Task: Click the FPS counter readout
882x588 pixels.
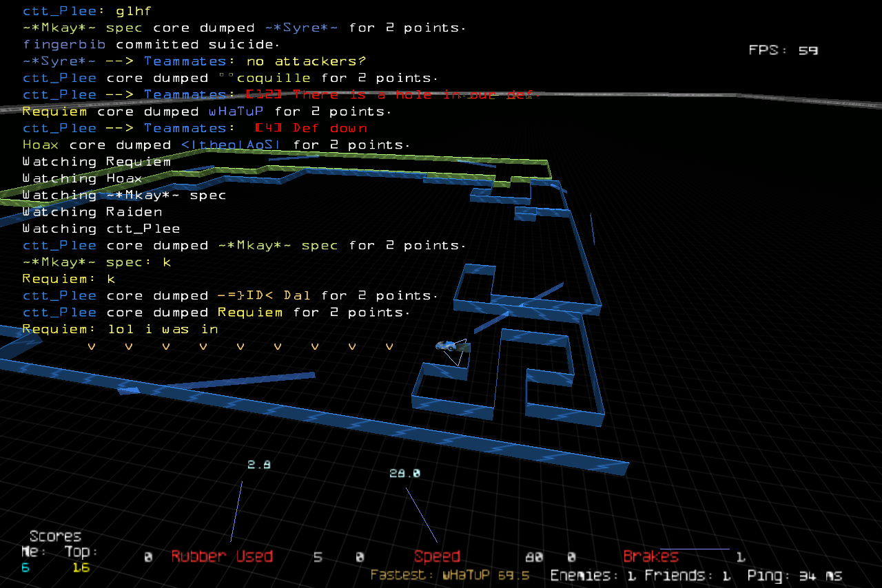Action: [783, 50]
